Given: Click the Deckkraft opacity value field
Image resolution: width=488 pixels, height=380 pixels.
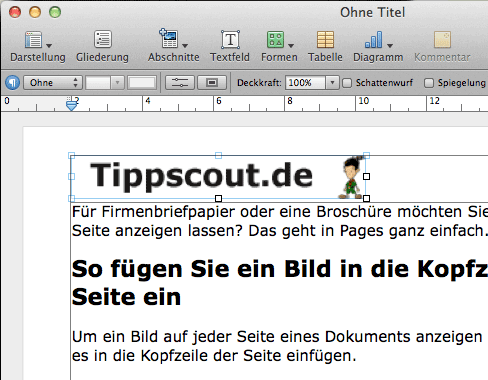Looking at the screenshot, I should point(305,82).
